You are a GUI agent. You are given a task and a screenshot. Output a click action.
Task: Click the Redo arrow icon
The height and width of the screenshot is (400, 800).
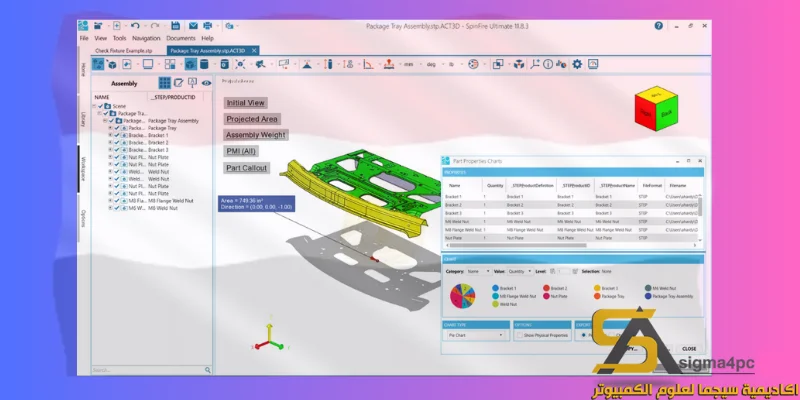[155, 26]
